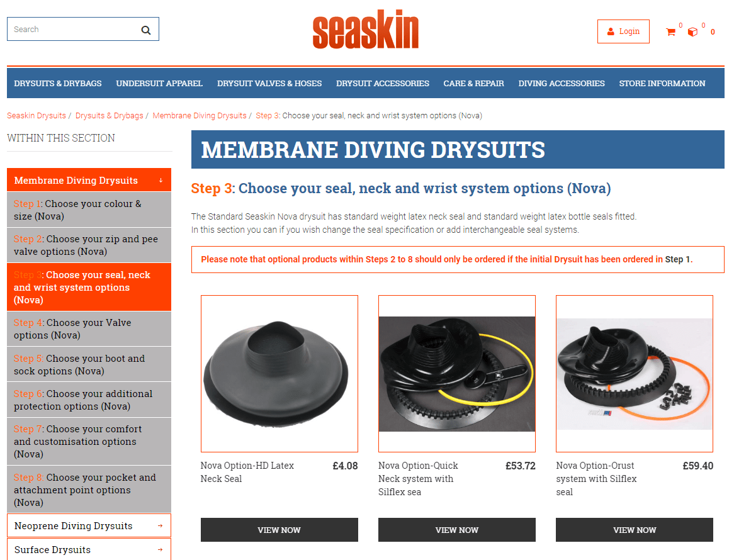This screenshot has height=560, width=734.
Task: Expand Neoprene Diving Drysuits section arrow
Action: click(x=160, y=526)
